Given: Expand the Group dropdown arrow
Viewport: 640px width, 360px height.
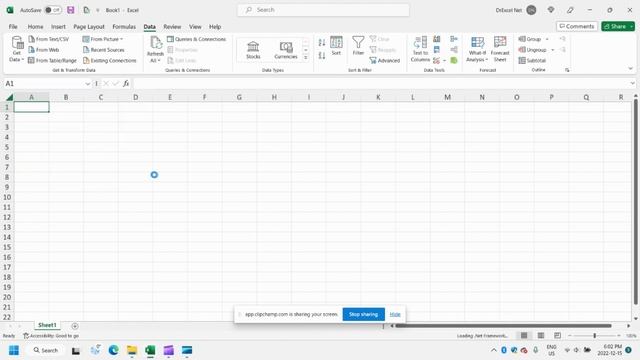Looking at the screenshot, I should point(547,39).
